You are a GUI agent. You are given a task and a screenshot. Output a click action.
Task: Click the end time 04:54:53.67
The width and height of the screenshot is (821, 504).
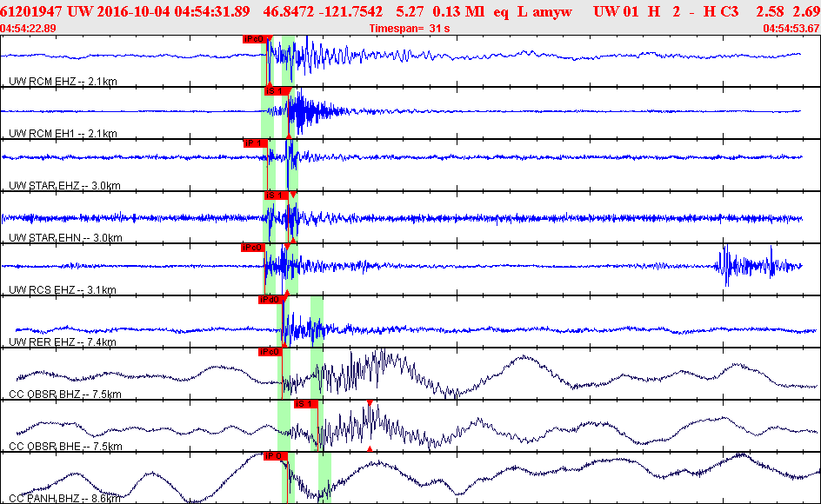click(791, 29)
